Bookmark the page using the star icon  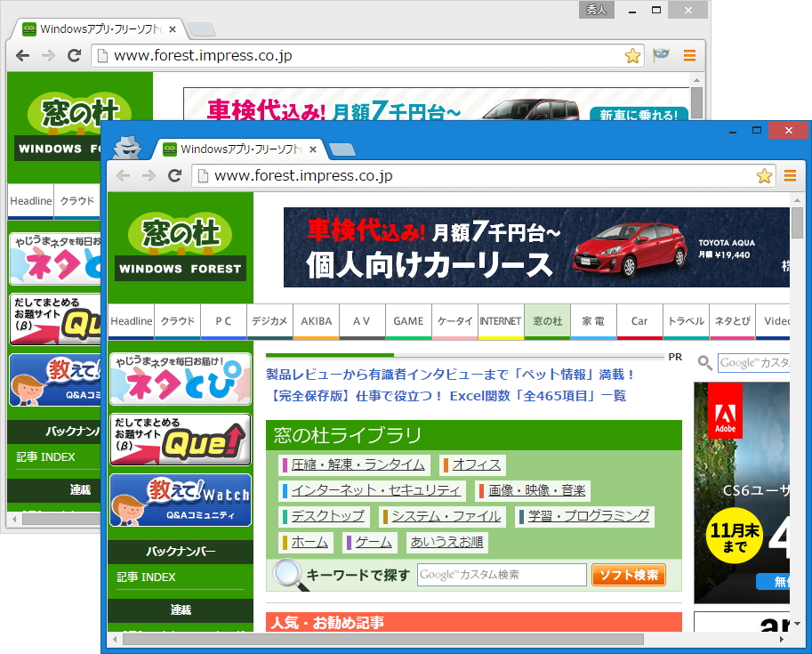764,176
